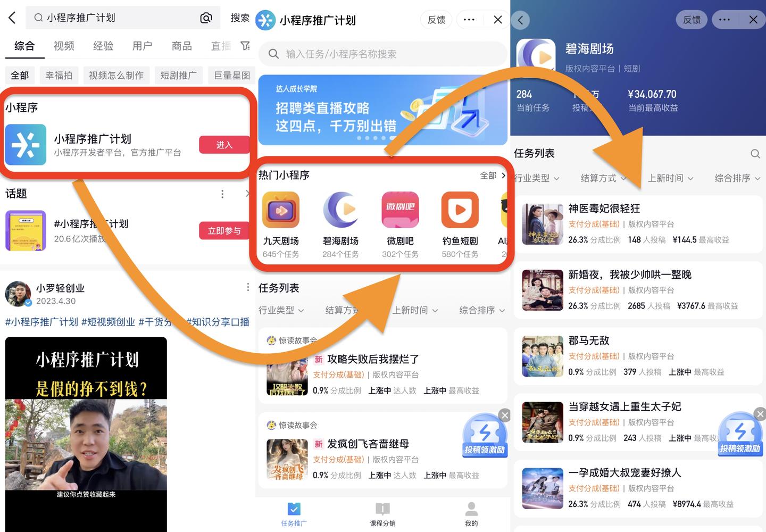Click the 进入 button to enter promotion platform
This screenshot has width=766, height=532.
pyautogui.click(x=224, y=144)
